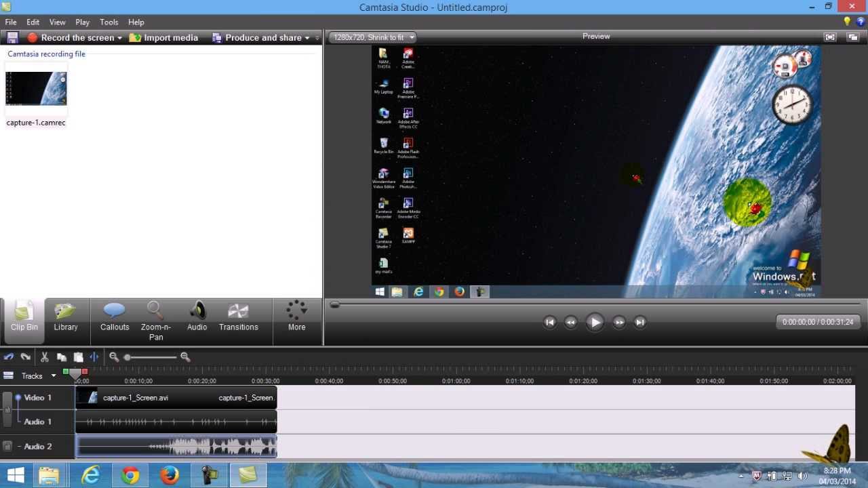Select the Audio 1 waveform clip

(x=176, y=422)
